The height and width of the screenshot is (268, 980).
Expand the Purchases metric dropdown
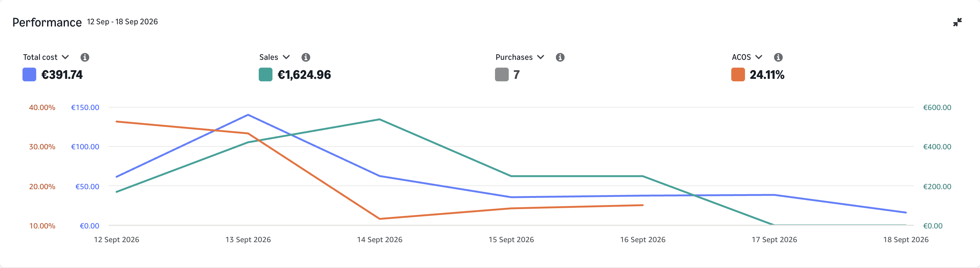click(541, 57)
